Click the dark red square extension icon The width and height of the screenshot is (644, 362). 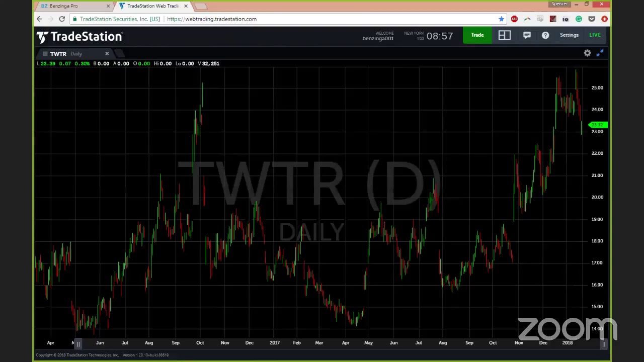coord(553,19)
